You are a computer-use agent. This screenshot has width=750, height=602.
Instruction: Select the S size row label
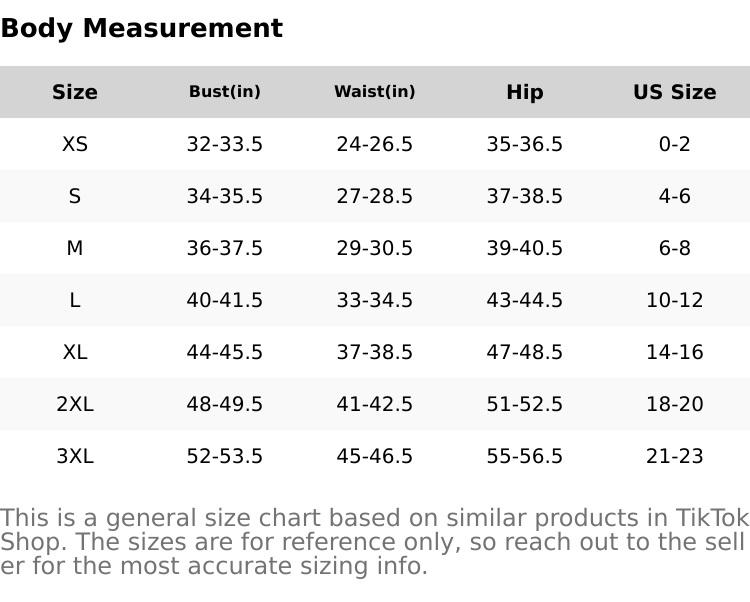[75, 196]
